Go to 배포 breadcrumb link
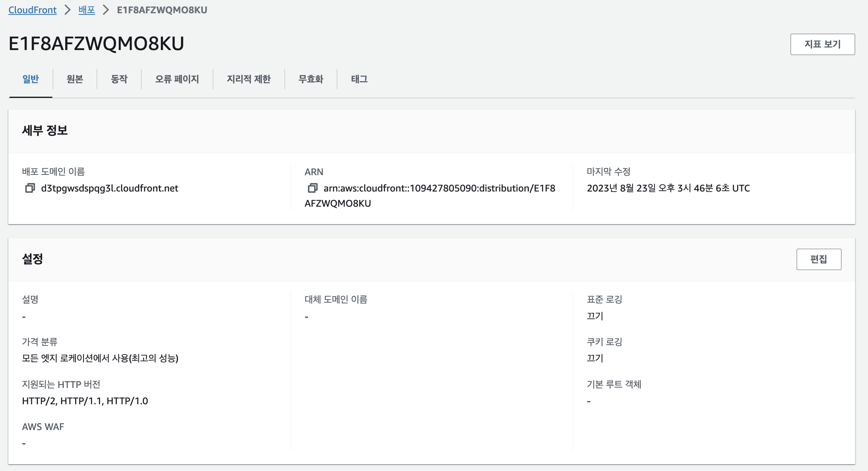The image size is (868, 471). 86,10
